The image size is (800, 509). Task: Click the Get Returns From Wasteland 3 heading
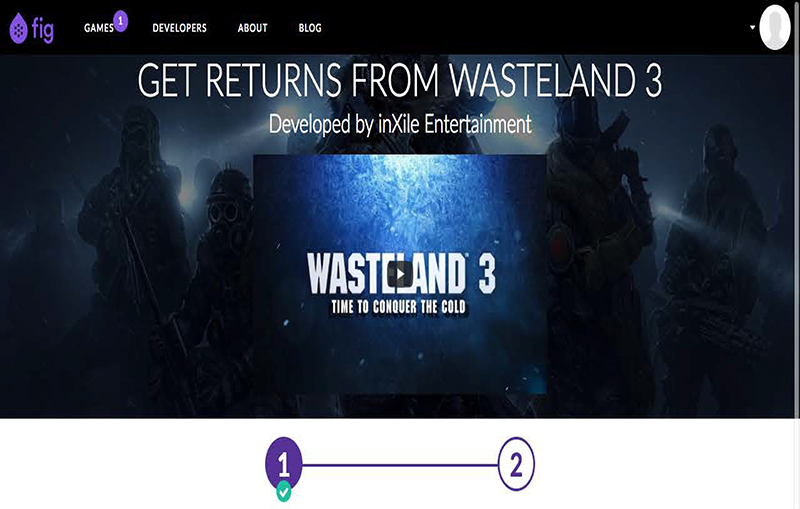coord(400,80)
